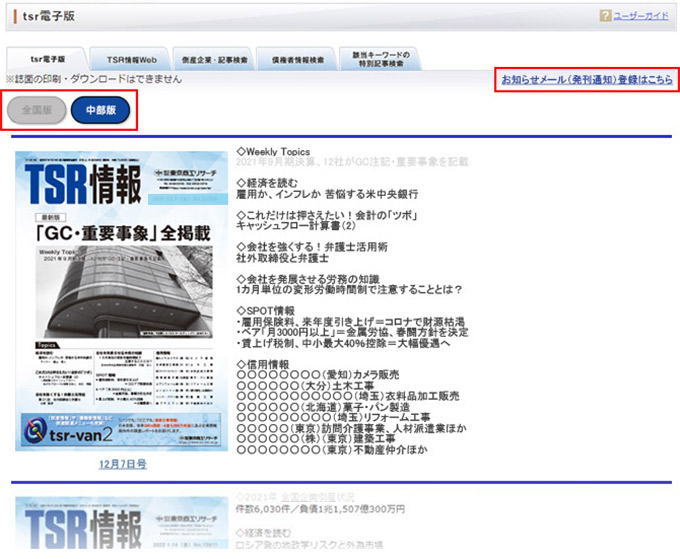Click the (北海道)菓子・パン製造 entry
The height and width of the screenshot is (559, 680).
click(324, 407)
